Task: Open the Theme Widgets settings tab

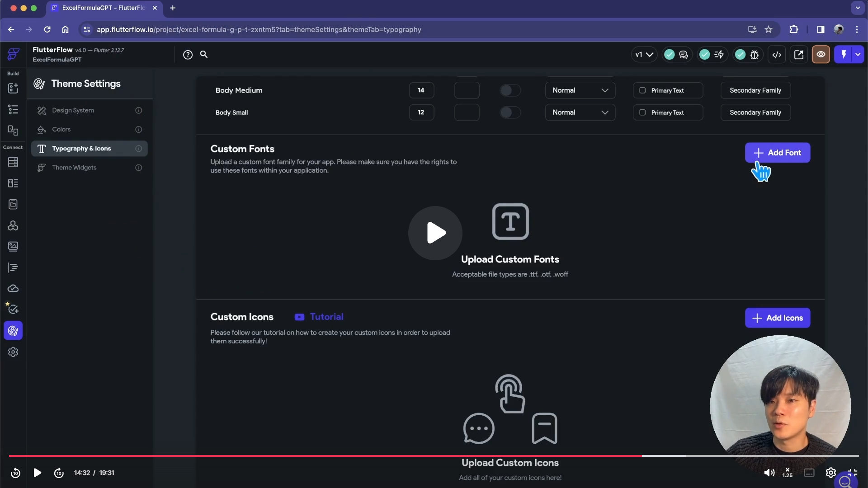Action: pyautogui.click(x=90, y=168)
